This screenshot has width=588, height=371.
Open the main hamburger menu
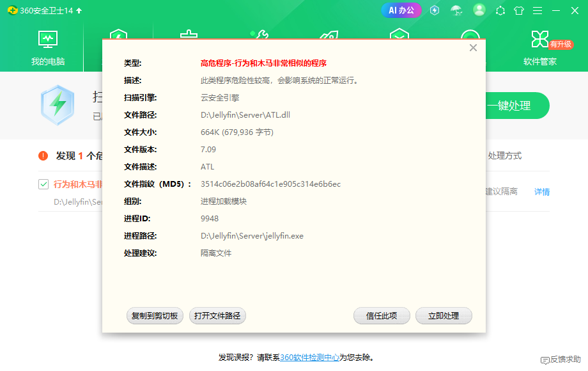coord(538,10)
